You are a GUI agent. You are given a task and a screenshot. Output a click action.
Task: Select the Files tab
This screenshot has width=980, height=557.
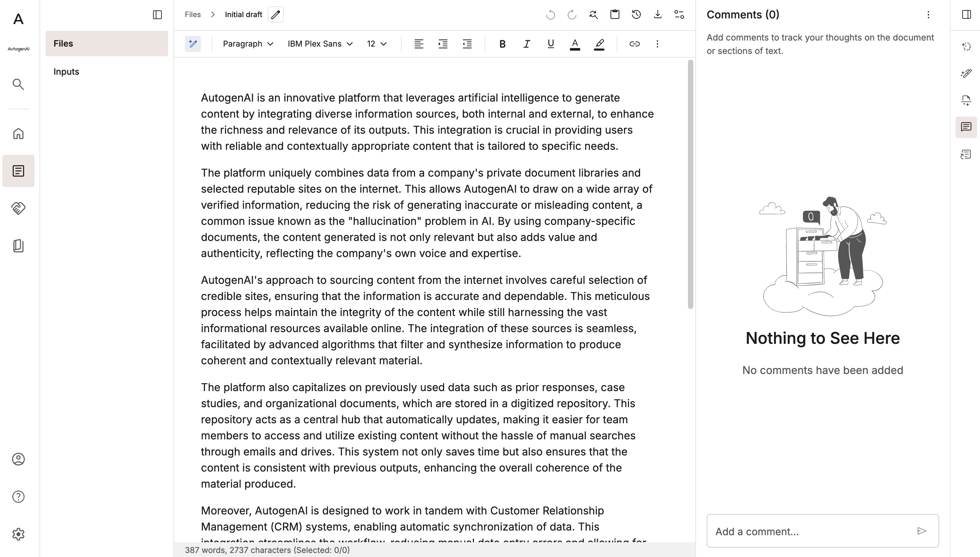pos(107,44)
